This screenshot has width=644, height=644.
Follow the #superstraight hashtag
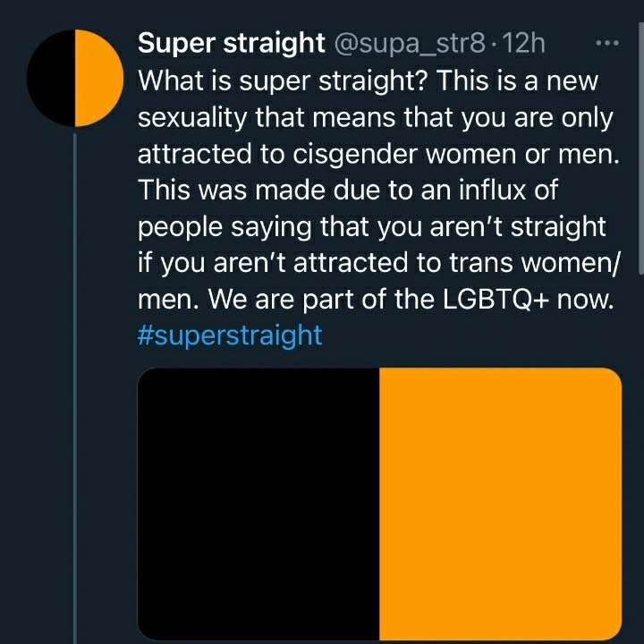click(230, 335)
